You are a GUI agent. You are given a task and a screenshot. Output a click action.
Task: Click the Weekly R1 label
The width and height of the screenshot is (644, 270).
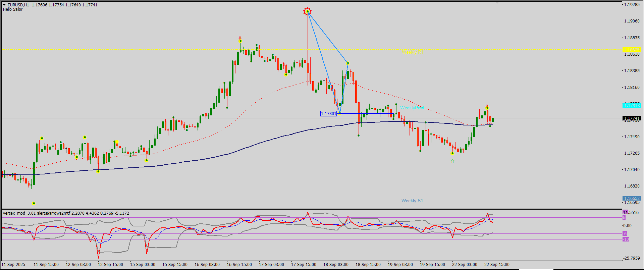click(x=413, y=52)
